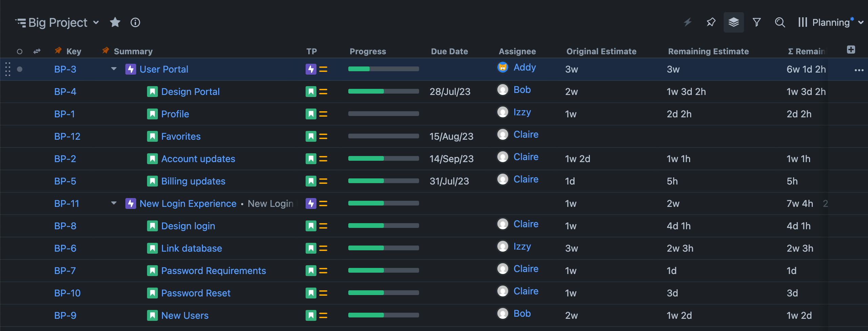Select the grouping layers icon in toolbar
This screenshot has width=868, height=331.
(x=733, y=22)
